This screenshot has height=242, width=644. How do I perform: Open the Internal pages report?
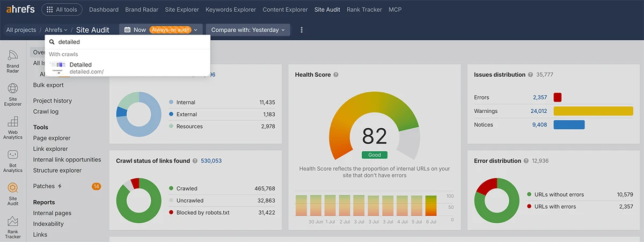(52, 213)
